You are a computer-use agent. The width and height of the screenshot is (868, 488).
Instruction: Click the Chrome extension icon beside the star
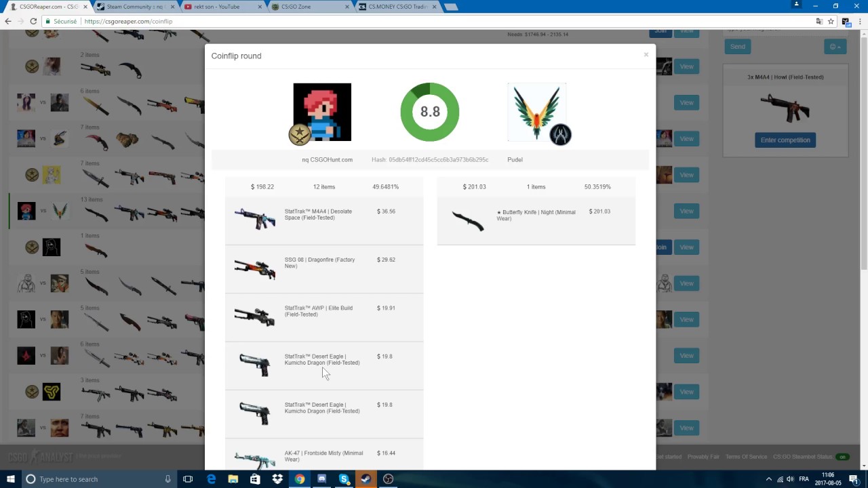[x=846, y=21]
